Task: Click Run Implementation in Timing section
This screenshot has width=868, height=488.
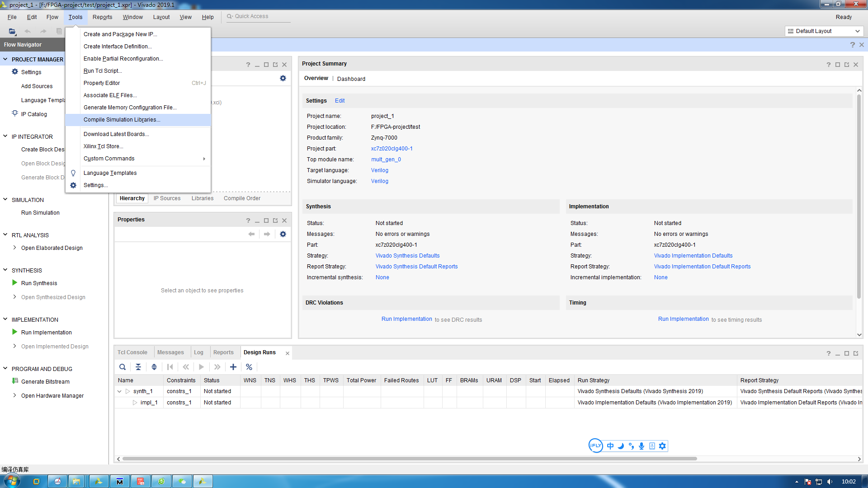Action: [683, 319]
